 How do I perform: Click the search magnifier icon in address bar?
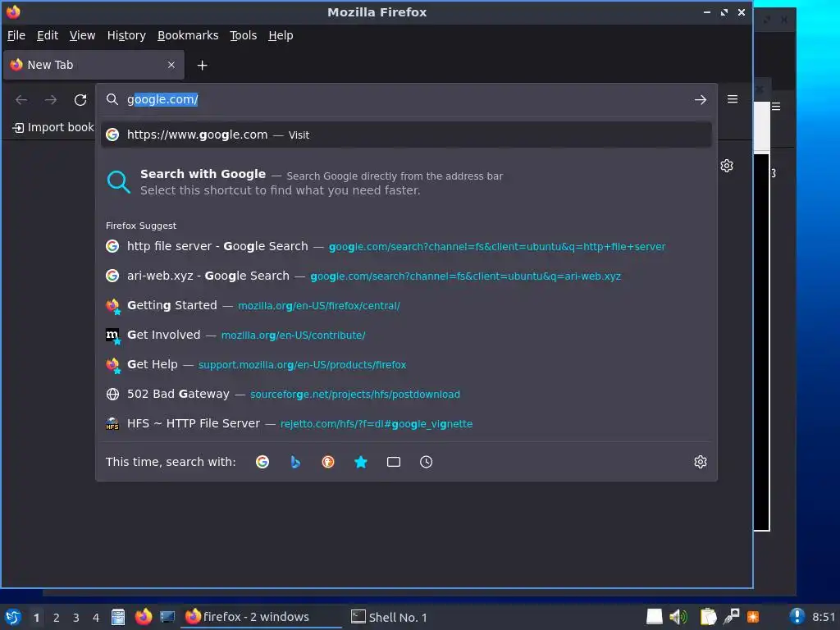pyautogui.click(x=112, y=99)
